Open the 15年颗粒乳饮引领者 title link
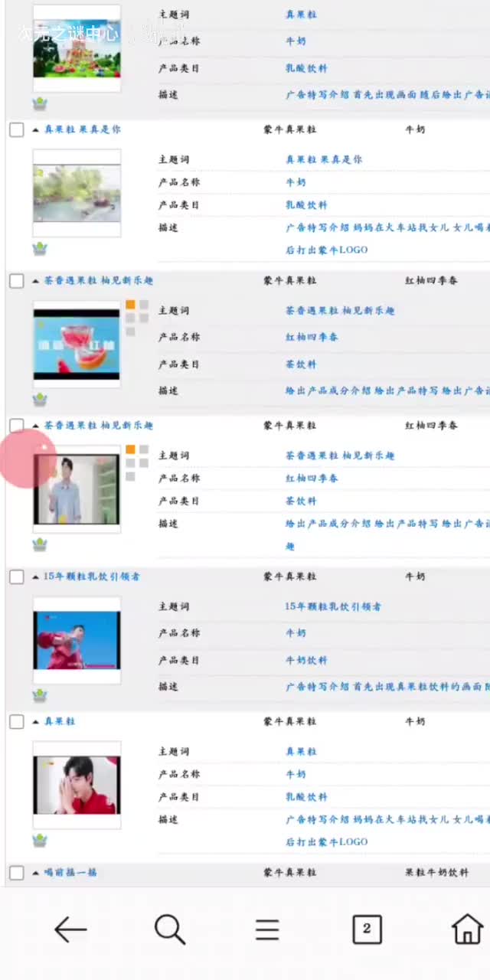This screenshot has height=980, width=490. [92, 577]
